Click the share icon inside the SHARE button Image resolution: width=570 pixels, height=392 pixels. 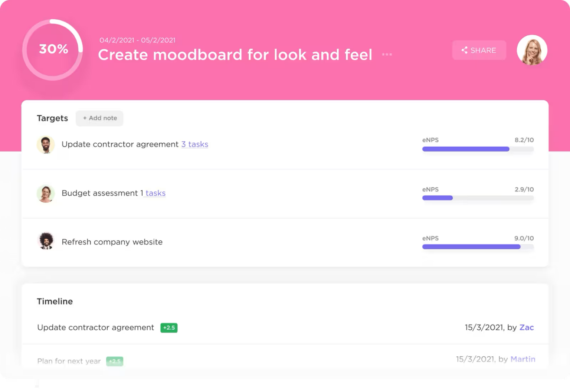click(465, 50)
